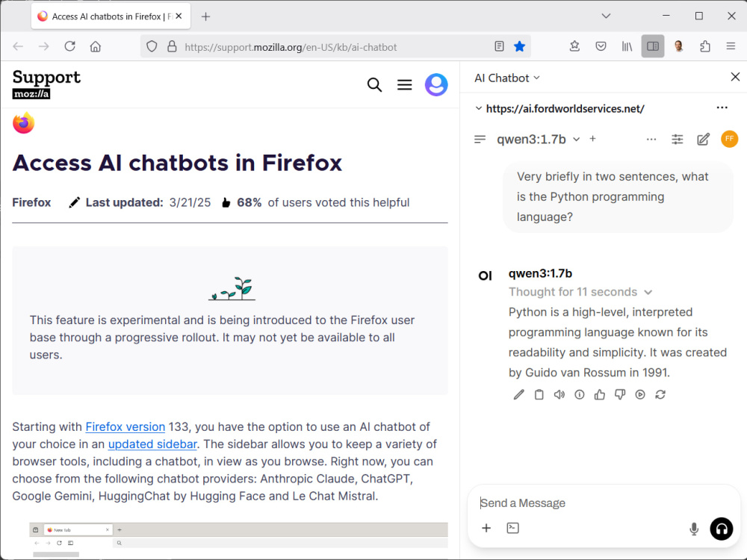This screenshot has width=747, height=560.
Task: Click the Firefox logo on page
Action: tap(23, 123)
